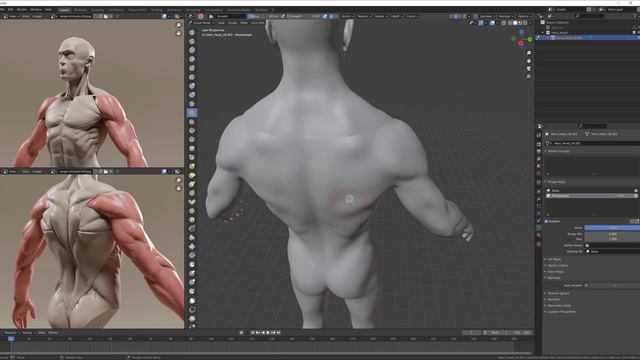This screenshot has height=360, width=640.
Task: Open the Window menu
Action: (x=36, y=9)
